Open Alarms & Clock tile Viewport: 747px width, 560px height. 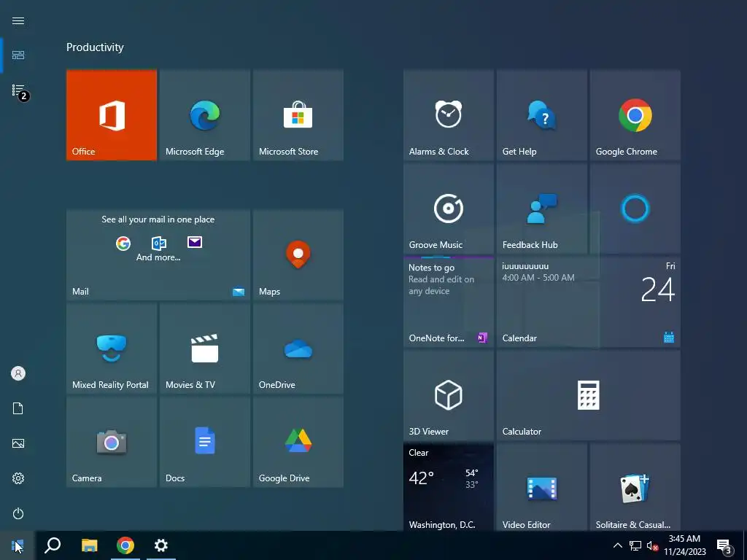(449, 114)
